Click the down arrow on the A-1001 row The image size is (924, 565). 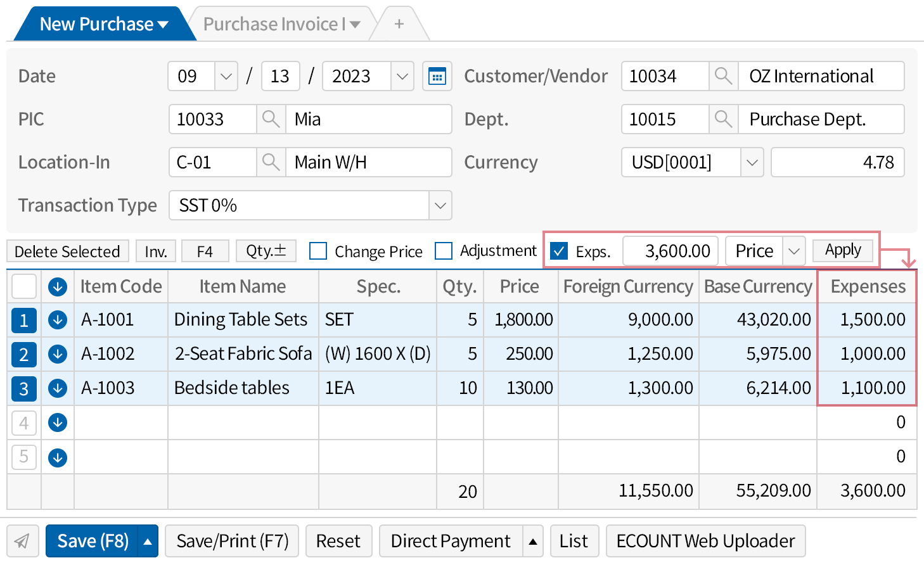tap(57, 320)
